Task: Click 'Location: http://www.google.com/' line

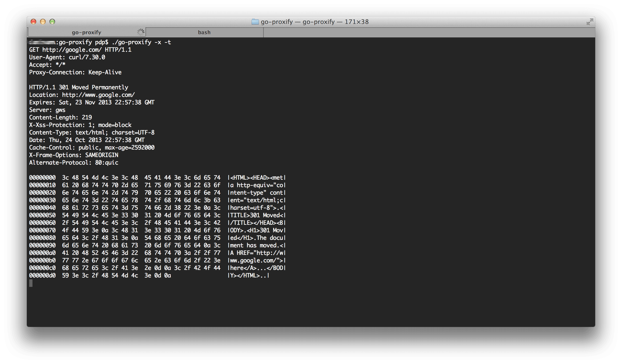Action: coord(82,95)
